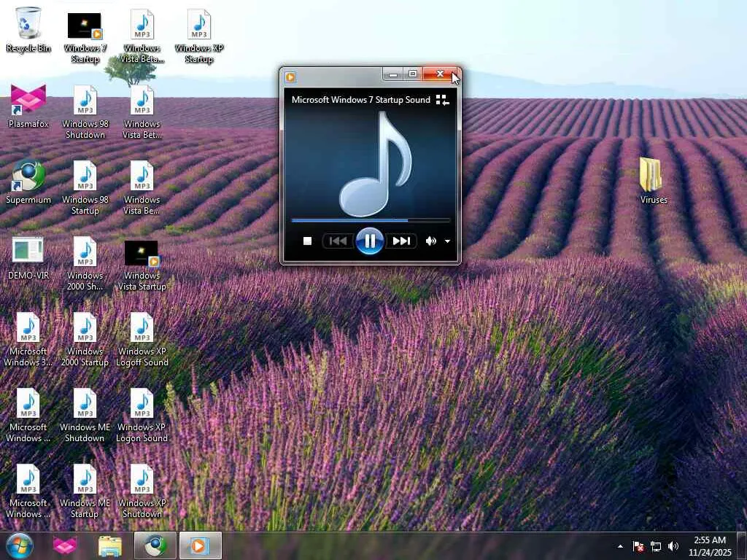This screenshot has height=560, width=747.
Task: Go to the previous track
Action: [338, 241]
